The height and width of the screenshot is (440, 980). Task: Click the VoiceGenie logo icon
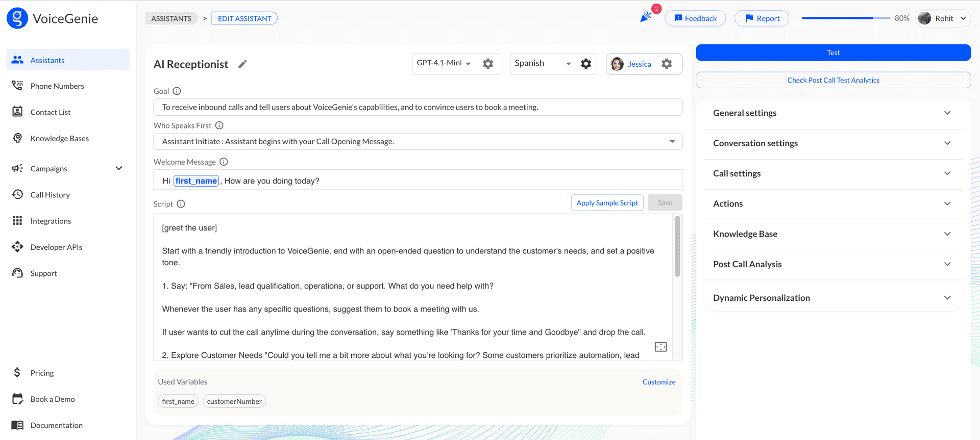coord(17,18)
